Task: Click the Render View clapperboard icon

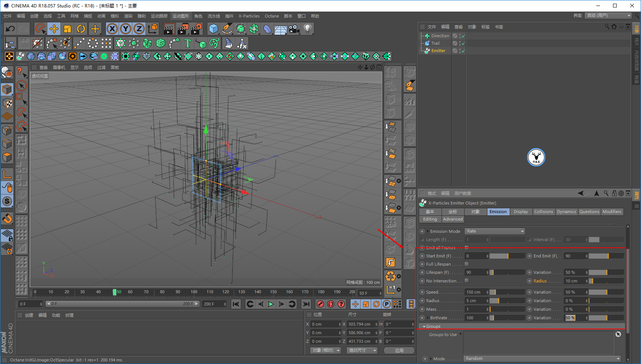Action: click(169, 29)
